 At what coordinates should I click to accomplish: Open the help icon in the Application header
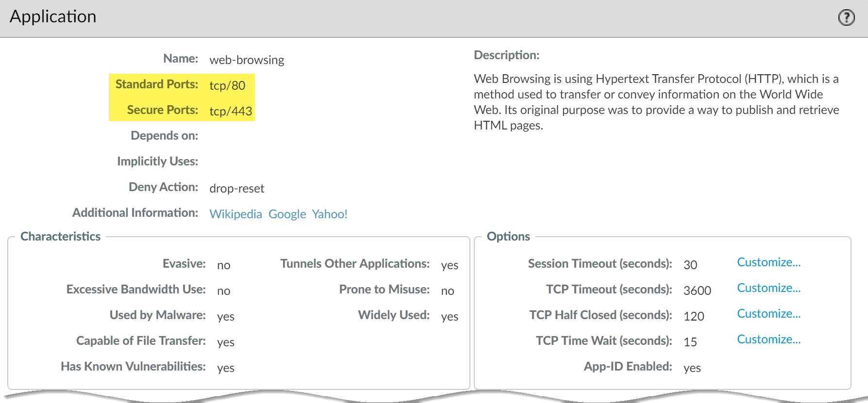point(846,18)
